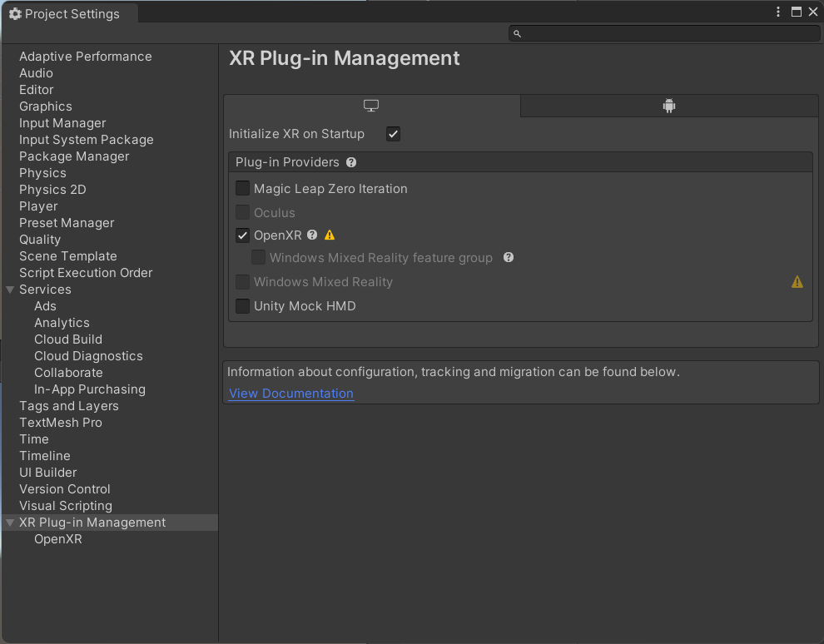Select TextMesh Pro settings
The width and height of the screenshot is (824, 644).
click(61, 423)
